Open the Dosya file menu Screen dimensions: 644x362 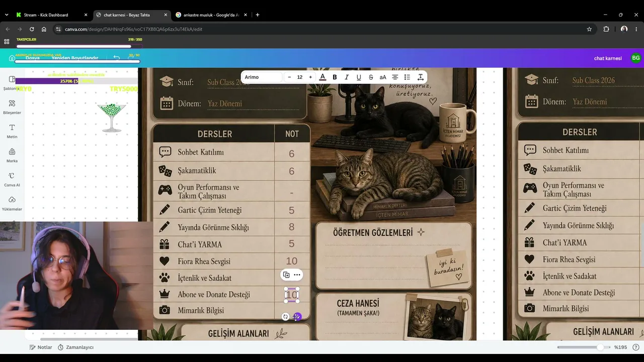coord(33,58)
